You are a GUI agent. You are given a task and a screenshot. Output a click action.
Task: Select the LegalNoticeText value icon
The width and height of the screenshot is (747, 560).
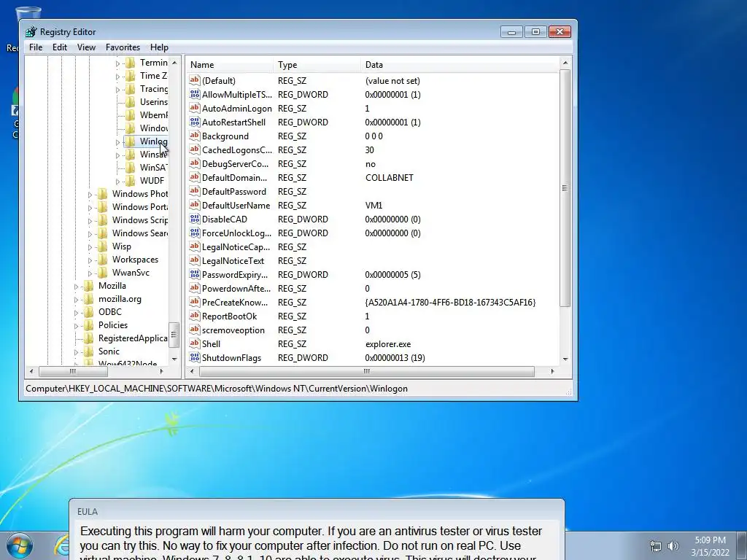[x=194, y=260]
